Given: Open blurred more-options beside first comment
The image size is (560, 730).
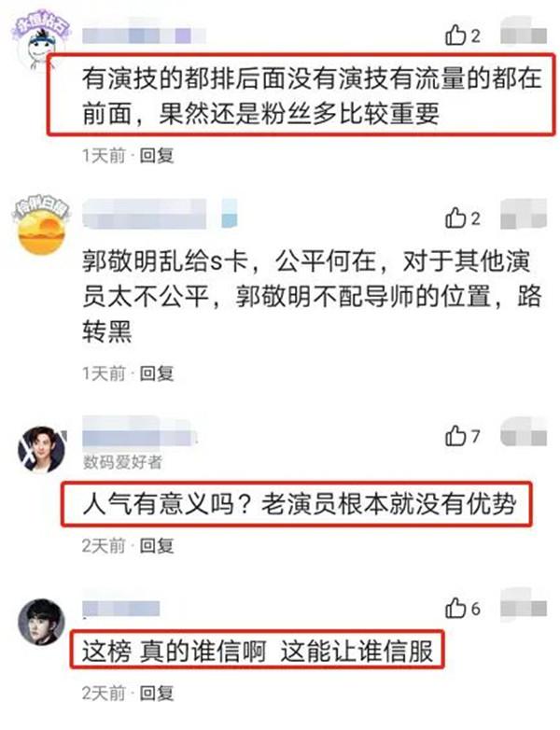Looking at the screenshot, I should click(524, 33).
